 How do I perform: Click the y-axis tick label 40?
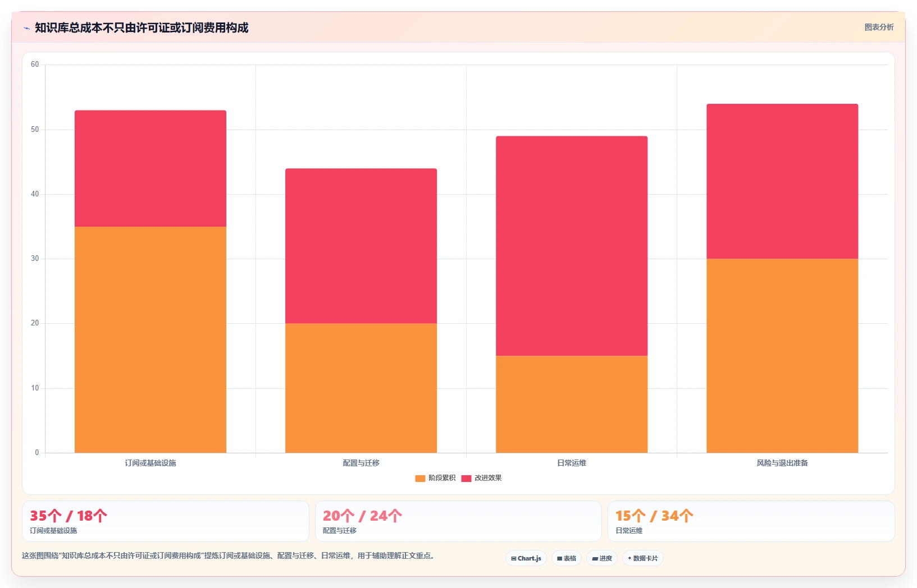(x=35, y=194)
